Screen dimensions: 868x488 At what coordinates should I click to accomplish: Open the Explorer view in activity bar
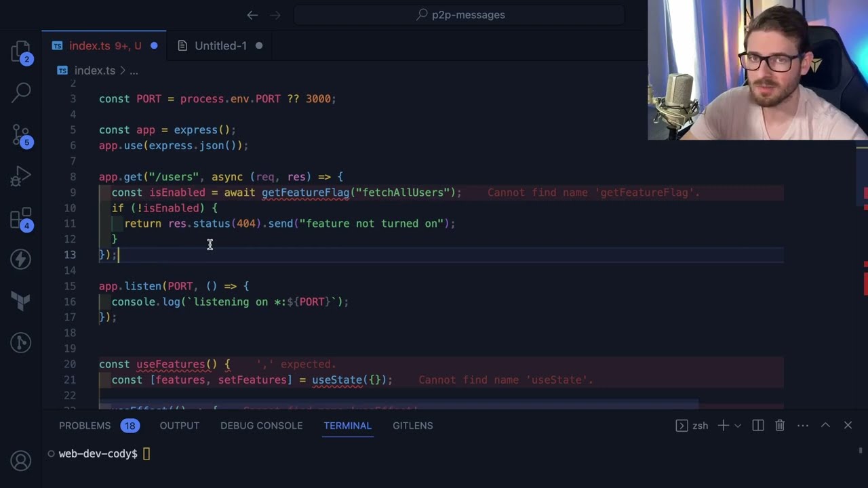[21, 52]
